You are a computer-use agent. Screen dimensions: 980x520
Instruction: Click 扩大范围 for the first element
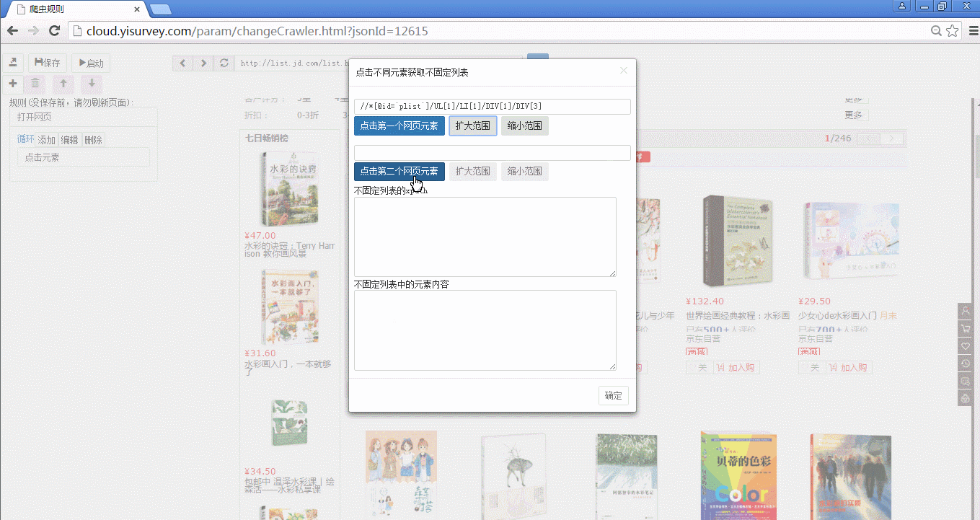coord(473,125)
